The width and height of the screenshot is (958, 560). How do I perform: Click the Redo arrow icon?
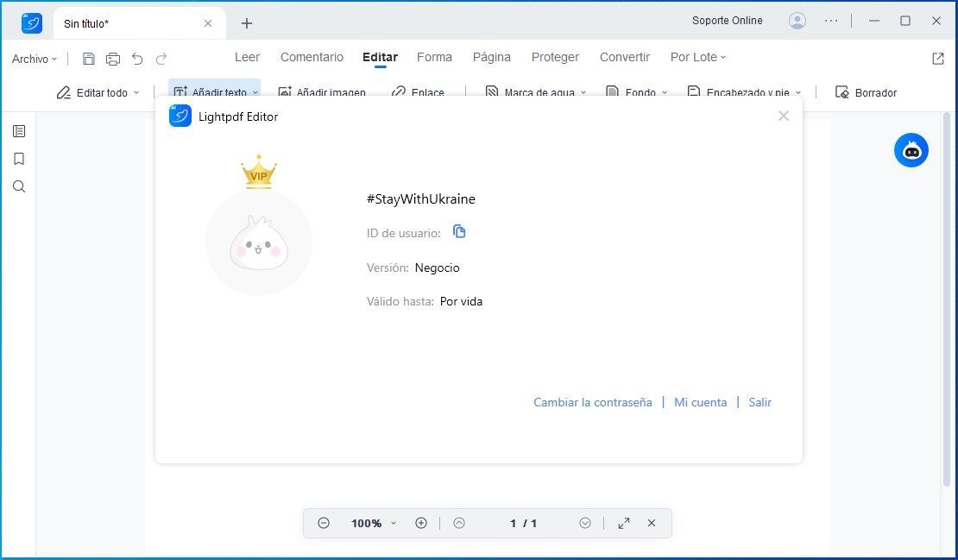pos(161,59)
